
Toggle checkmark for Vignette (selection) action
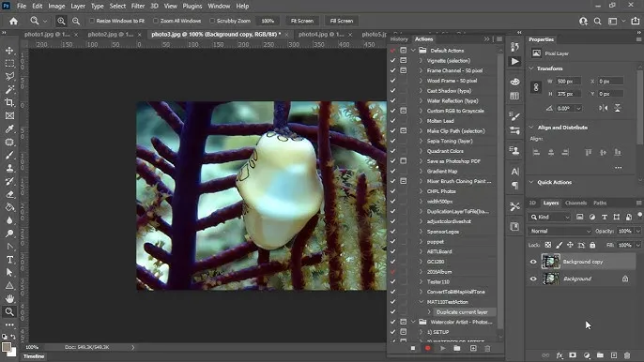[x=393, y=60]
